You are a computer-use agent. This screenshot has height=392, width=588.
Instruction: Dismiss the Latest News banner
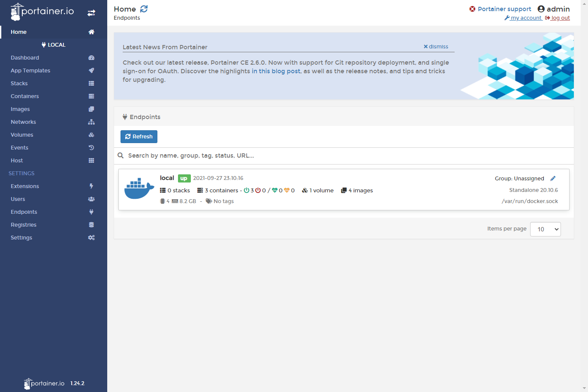click(436, 47)
